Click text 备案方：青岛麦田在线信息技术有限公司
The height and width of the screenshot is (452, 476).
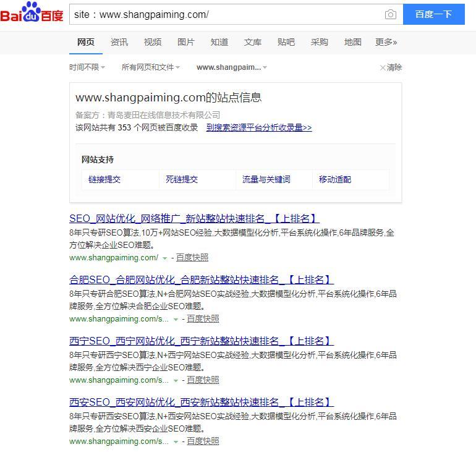point(148,115)
